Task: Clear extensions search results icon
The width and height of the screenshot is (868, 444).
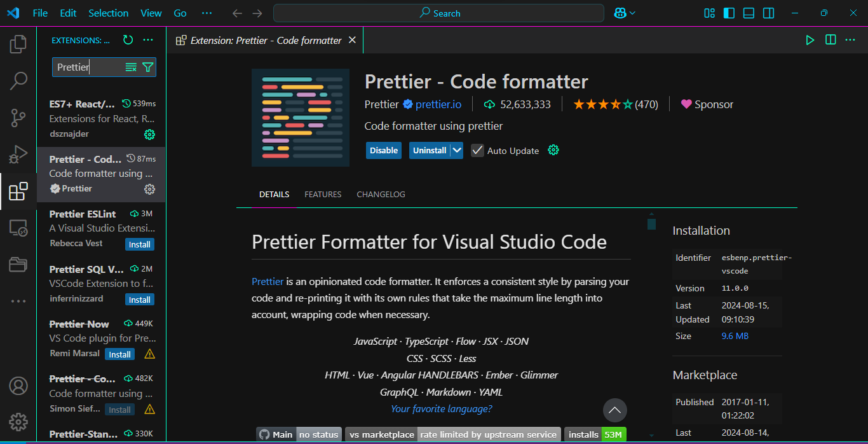Action: 131,67
